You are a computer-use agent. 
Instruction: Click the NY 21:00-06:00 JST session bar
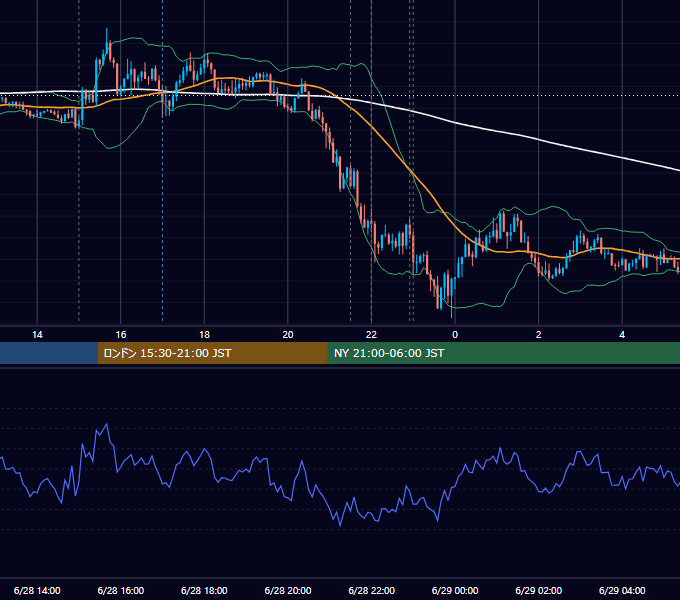[x=503, y=353]
